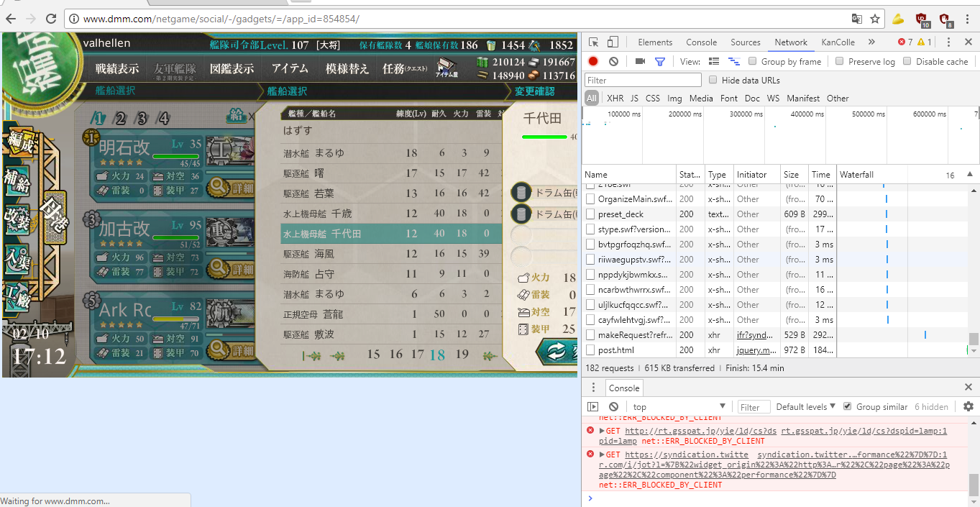The height and width of the screenshot is (507, 980).
Task: Filter requests by Img type
Action: tap(674, 99)
